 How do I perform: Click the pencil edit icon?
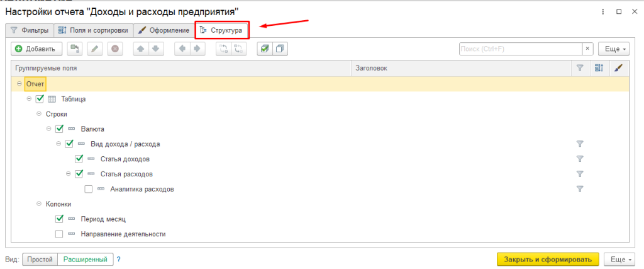pos(95,49)
